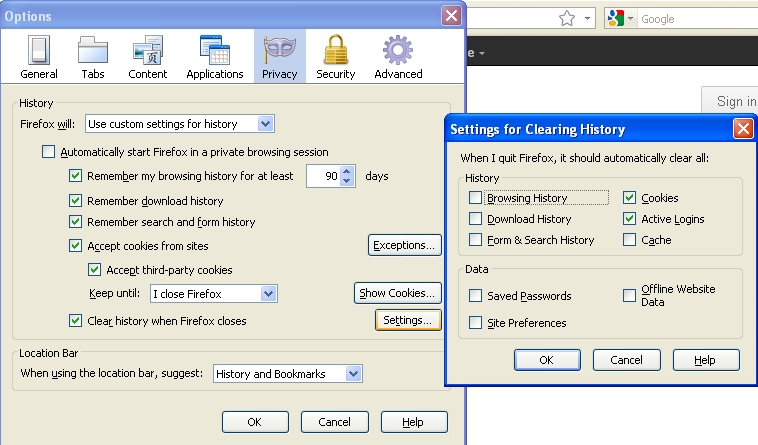Click Cancel in the Options dialog
Screen dimensions: 758x445
point(335,422)
